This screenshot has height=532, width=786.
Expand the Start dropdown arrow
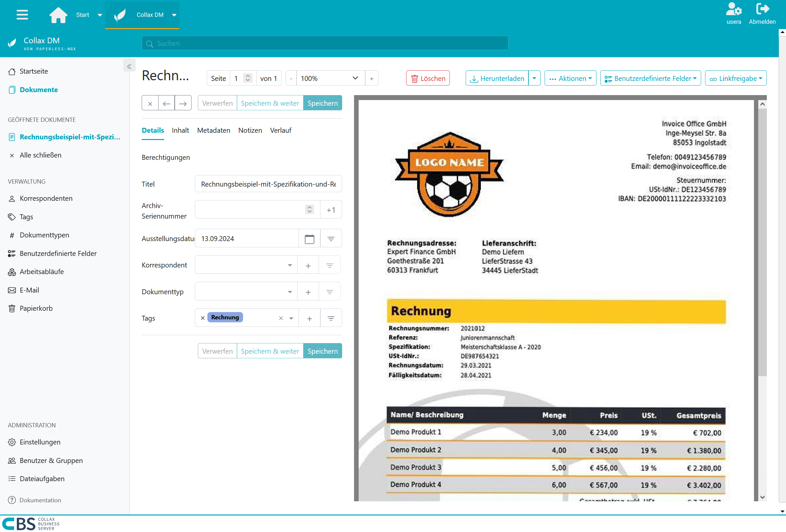[100, 15]
